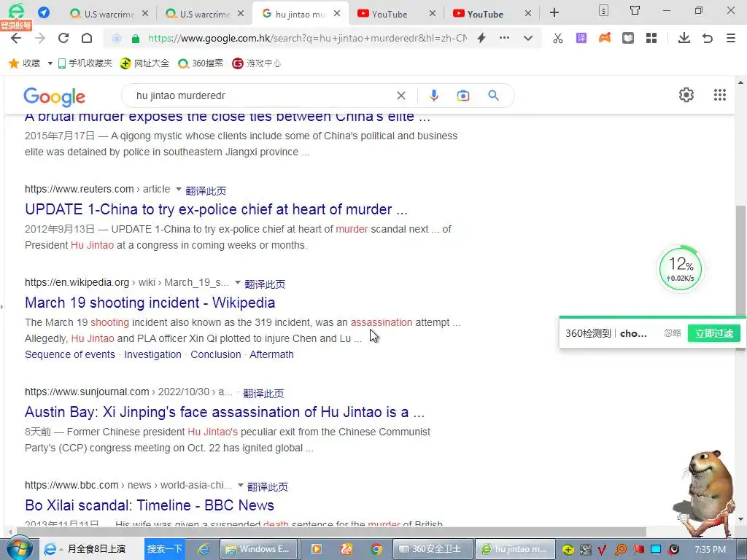Open the browser downloads icon

(x=684, y=38)
